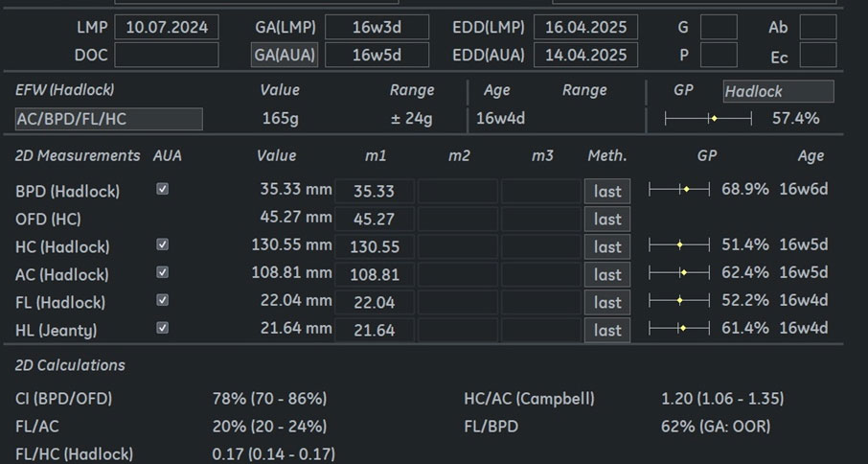Screen dimensions: 868x464
Task: Click the 'last' method button for OFD
Action: (x=607, y=219)
